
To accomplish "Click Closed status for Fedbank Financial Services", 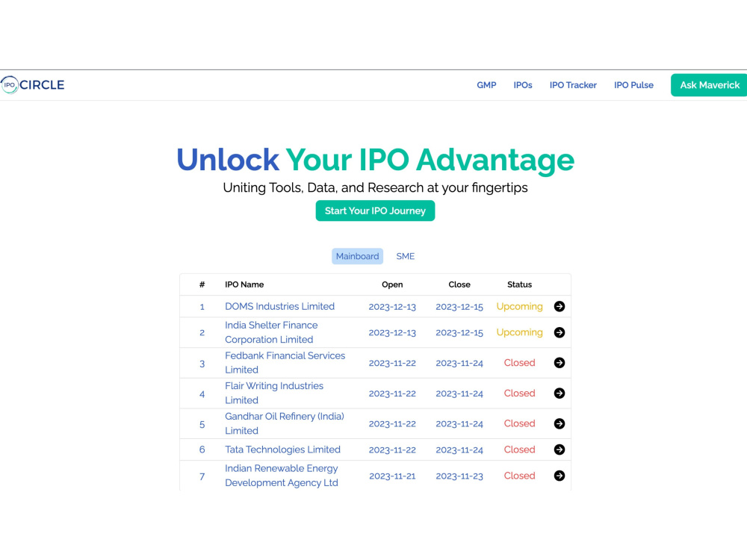I will point(519,363).
